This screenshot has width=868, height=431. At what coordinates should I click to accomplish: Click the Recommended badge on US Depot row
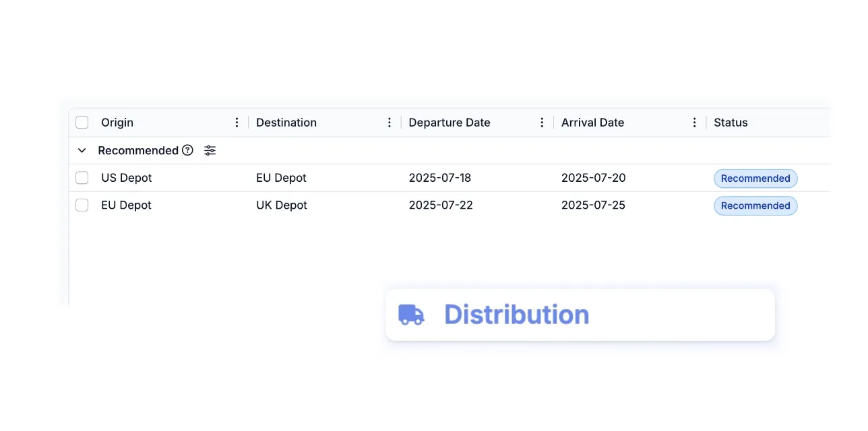[x=755, y=178]
